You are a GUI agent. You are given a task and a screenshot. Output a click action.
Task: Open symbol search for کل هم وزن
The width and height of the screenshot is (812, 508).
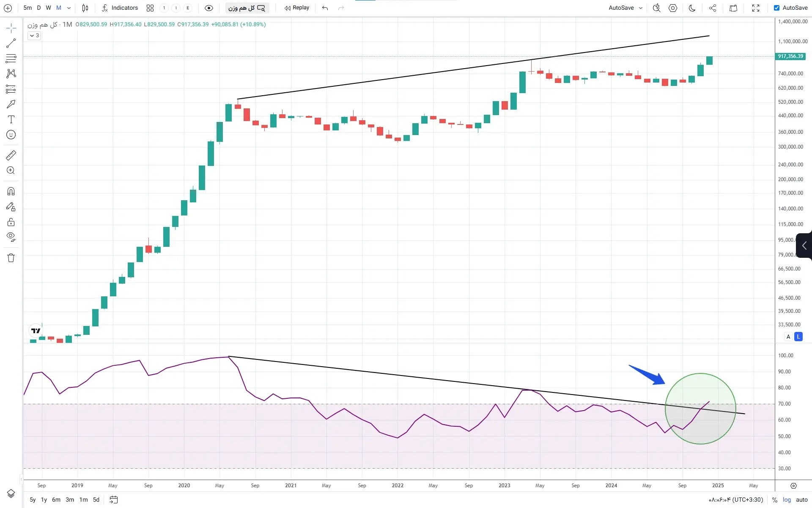pos(247,8)
